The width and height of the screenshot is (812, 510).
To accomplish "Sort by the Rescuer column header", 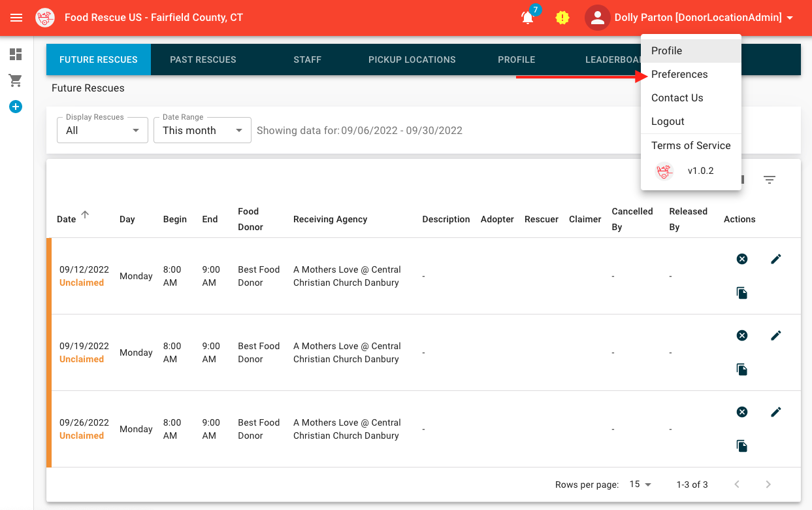I will tap(542, 220).
